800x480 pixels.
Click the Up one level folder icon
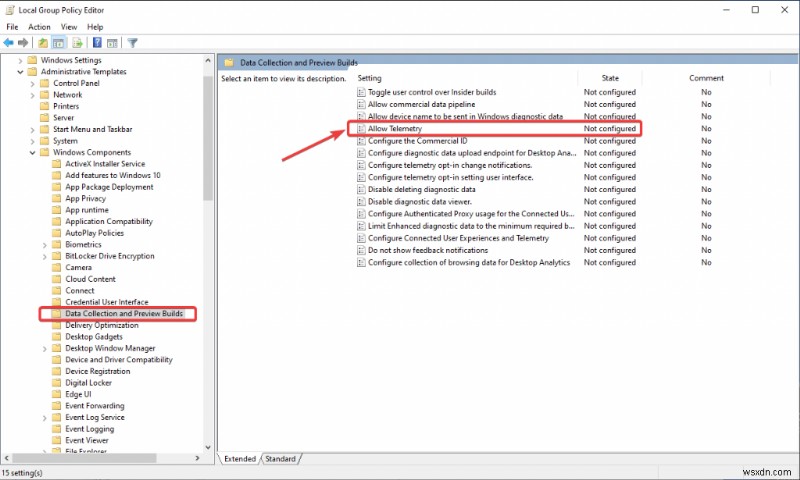(x=43, y=43)
